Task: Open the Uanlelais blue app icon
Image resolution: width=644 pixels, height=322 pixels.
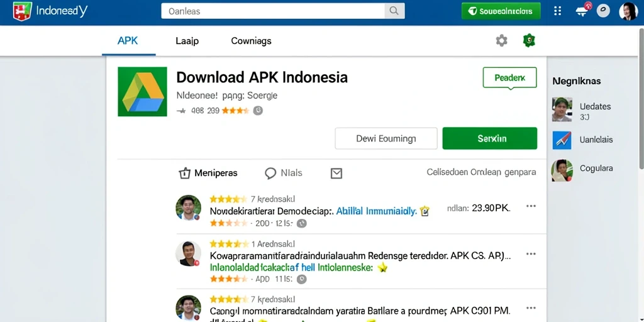Action: click(562, 140)
